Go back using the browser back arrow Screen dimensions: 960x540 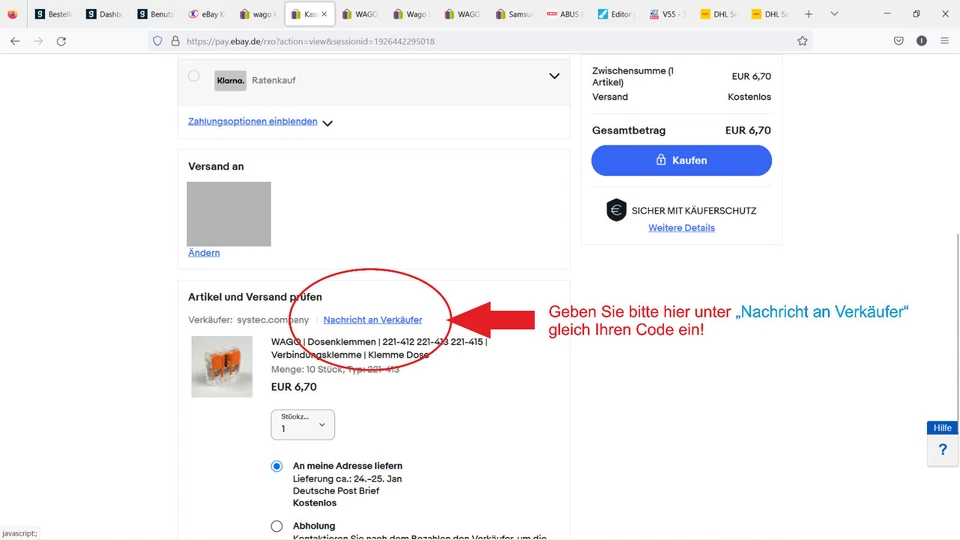15,41
